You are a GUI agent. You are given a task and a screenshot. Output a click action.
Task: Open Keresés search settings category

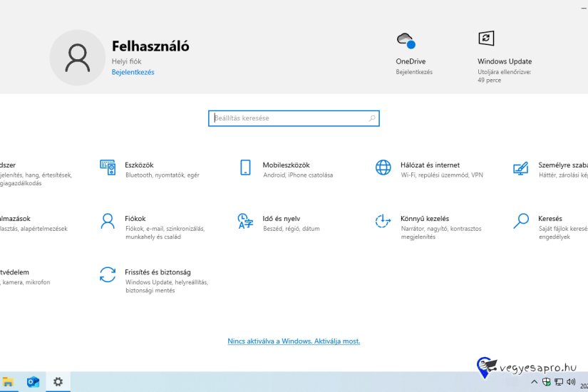[x=550, y=219]
